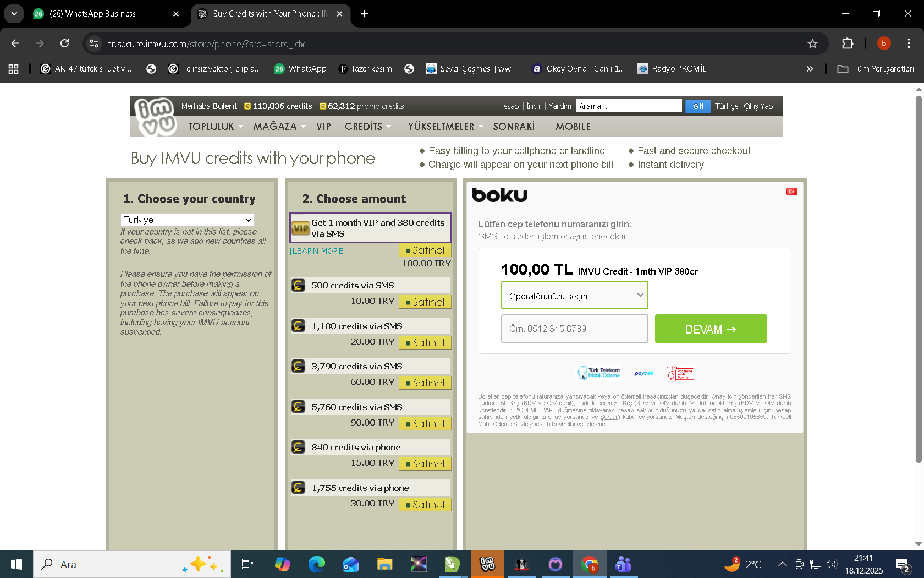Open the Chrome apps grid shortcut
Screen dimensions: 924x578
click(x=14, y=69)
